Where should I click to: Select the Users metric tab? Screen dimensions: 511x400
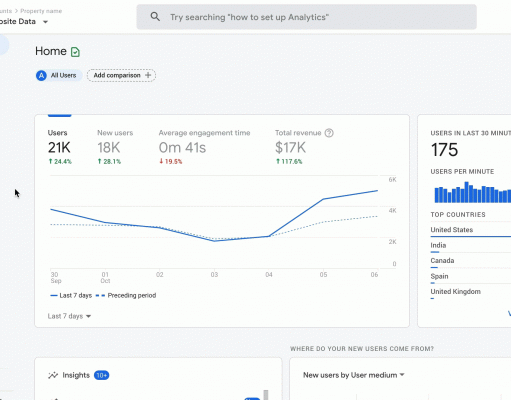point(60,147)
